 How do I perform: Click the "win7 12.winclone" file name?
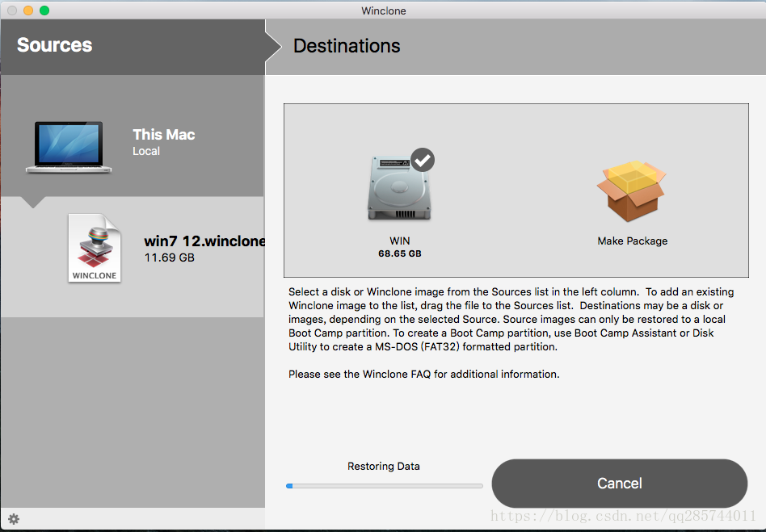(204, 241)
